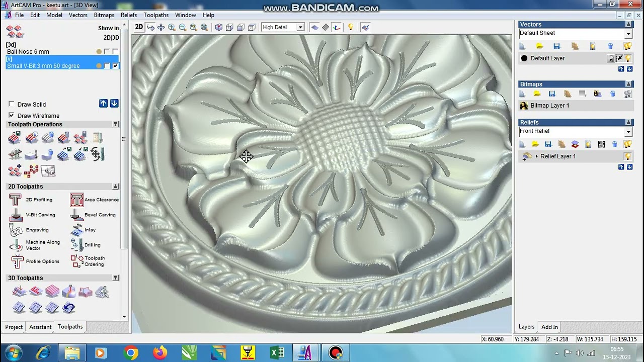Click the Default Layer black color swatch

[x=524, y=58]
